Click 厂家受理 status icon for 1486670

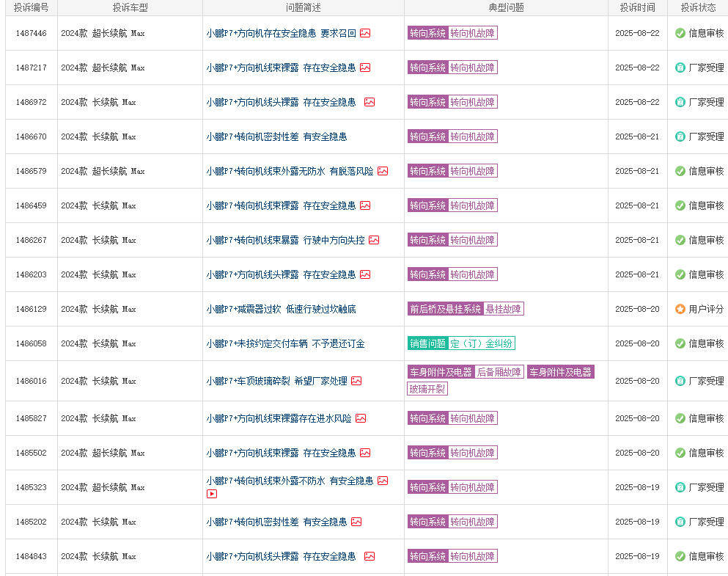click(680, 136)
